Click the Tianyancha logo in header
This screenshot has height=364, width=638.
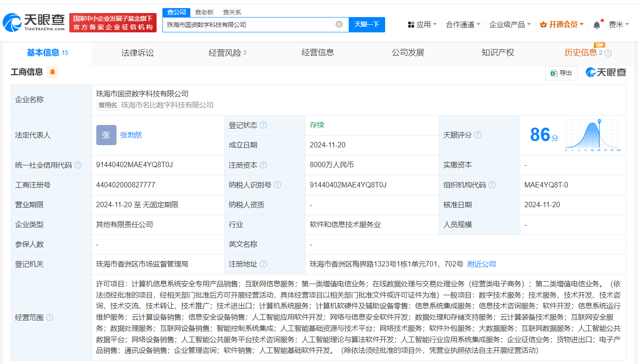[x=34, y=22]
